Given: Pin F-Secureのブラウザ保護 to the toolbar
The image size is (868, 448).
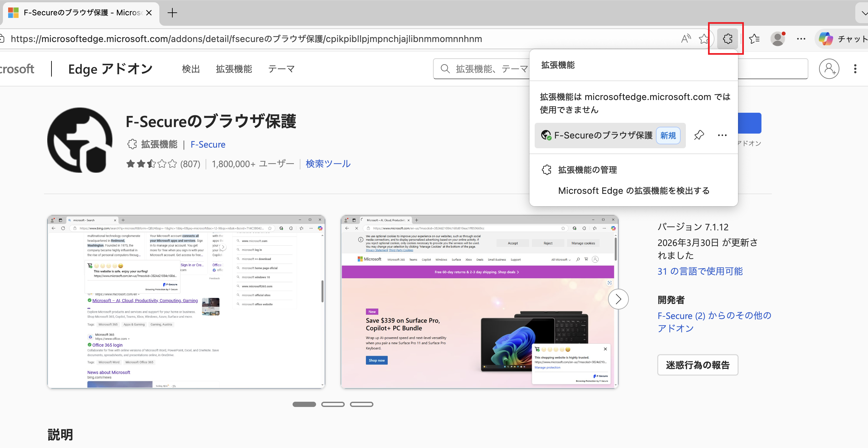Looking at the screenshot, I should (699, 136).
